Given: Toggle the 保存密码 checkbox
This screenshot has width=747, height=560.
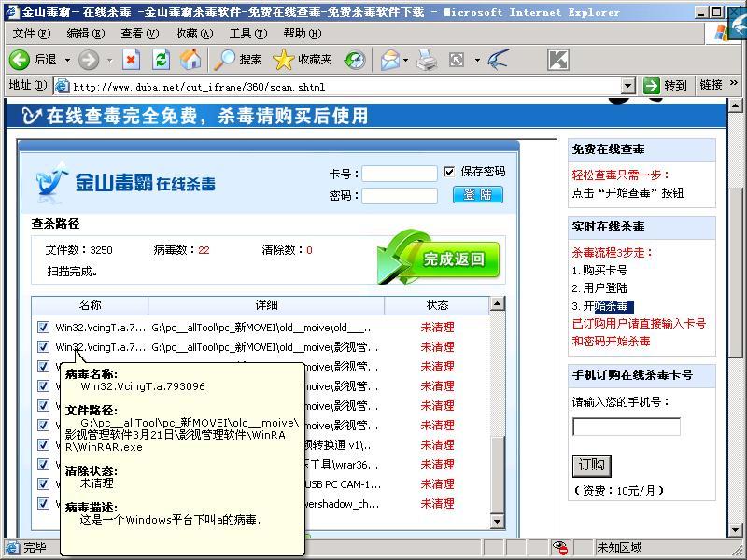Looking at the screenshot, I should click(x=449, y=172).
